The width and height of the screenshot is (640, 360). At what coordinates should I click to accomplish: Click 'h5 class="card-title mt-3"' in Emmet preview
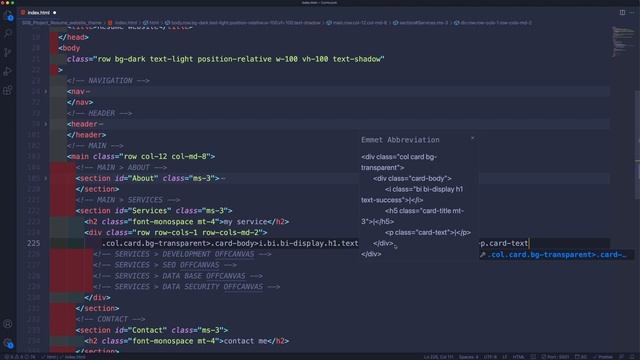point(413,216)
